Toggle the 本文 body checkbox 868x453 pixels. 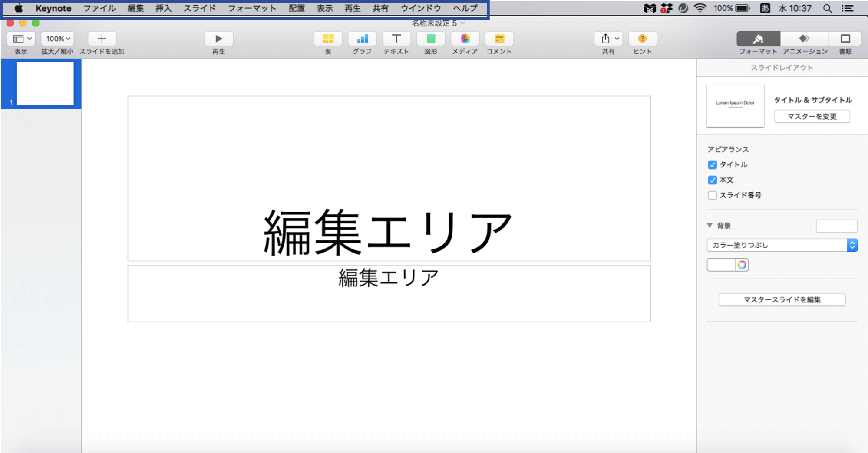coord(712,180)
